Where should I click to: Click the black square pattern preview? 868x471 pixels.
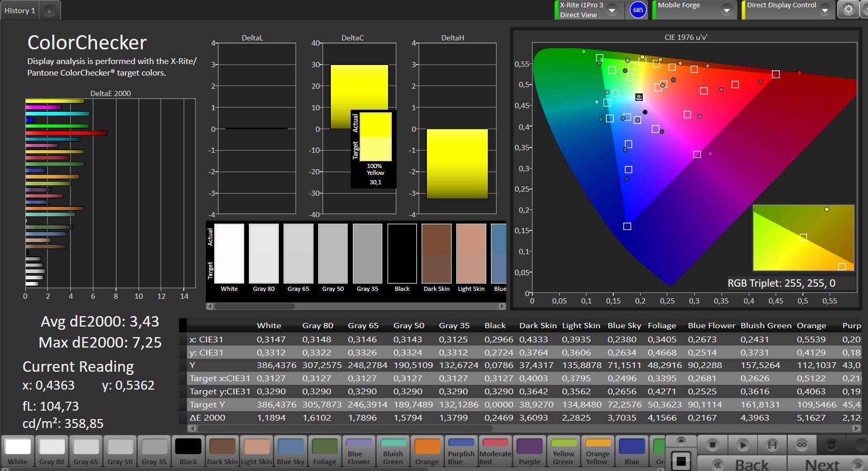click(681, 461)
